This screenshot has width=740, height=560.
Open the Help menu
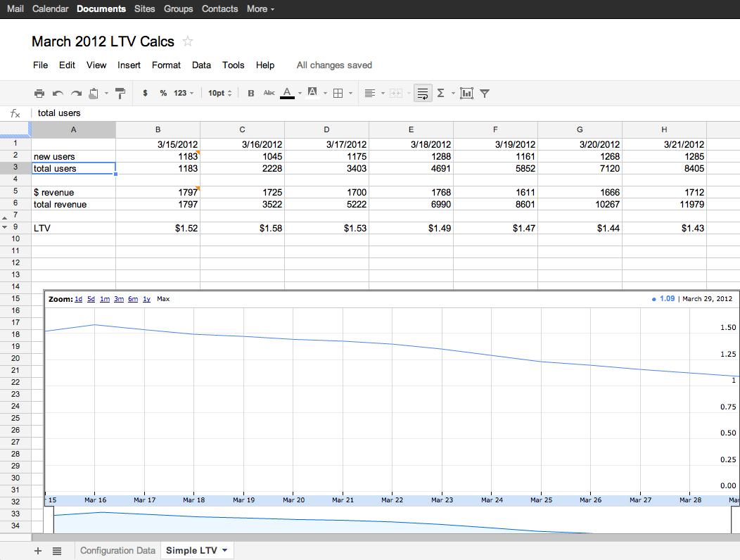265,65
